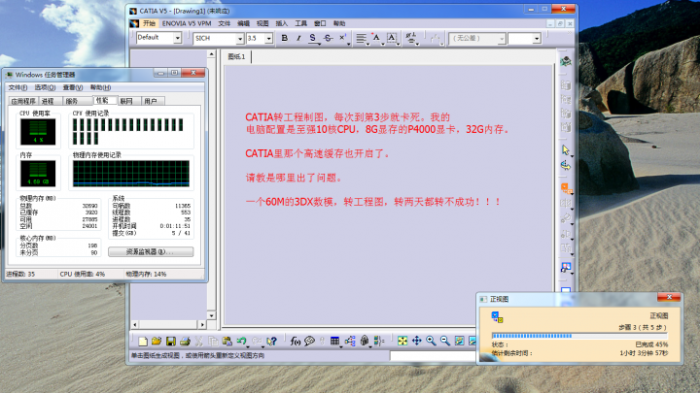The height and width of the screenshot is (393, 700).
Task: Open the ENOVIA V5 VPM menu
Action: pyautogui.click(x=186, y=23)
